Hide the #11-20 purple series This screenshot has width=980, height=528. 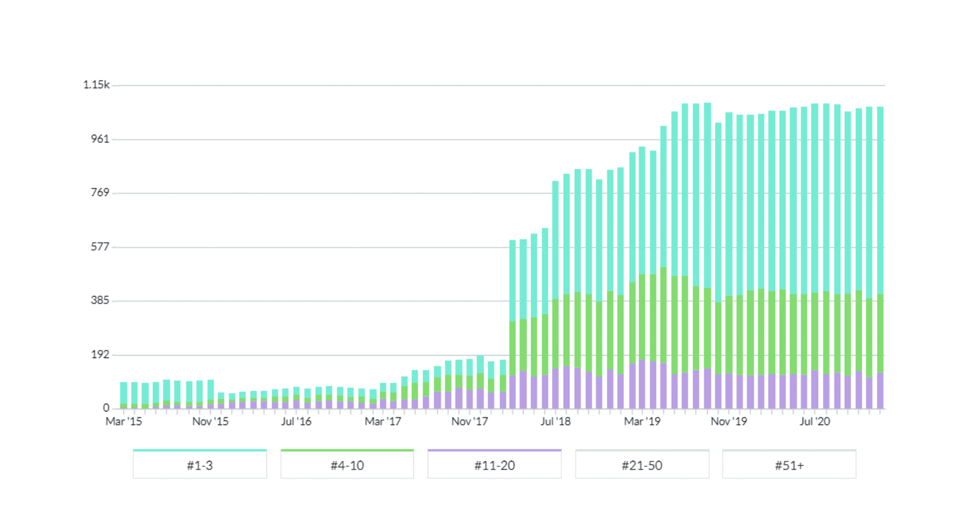tap(494, 465)
